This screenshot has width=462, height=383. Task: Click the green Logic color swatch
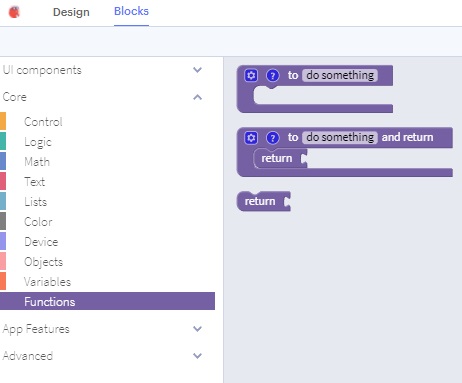point(3,141)
